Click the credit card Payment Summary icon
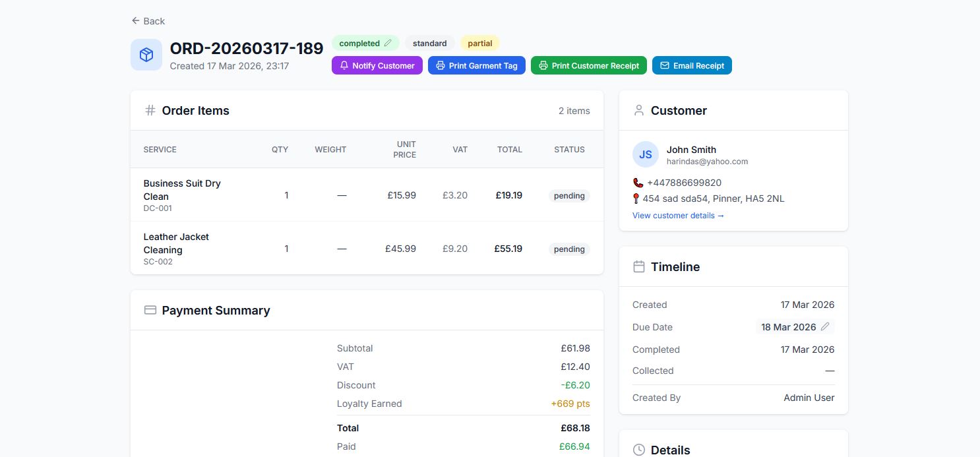 click(150, 310)
